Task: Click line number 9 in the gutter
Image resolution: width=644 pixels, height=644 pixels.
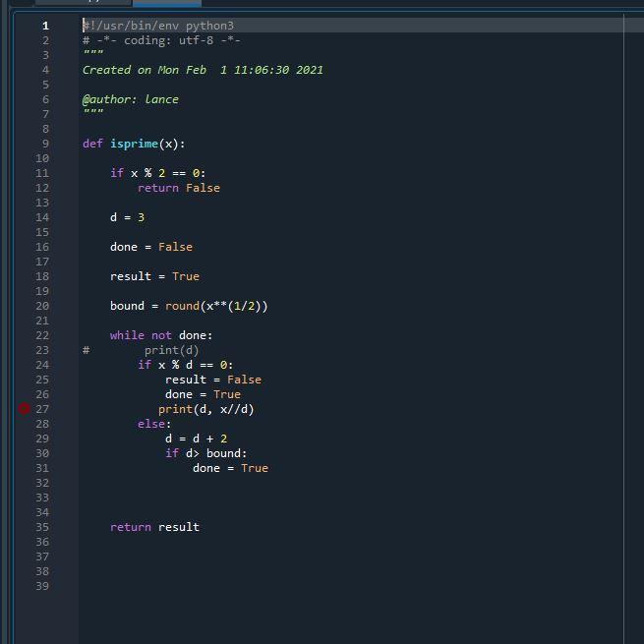Action: pos(45,144)
